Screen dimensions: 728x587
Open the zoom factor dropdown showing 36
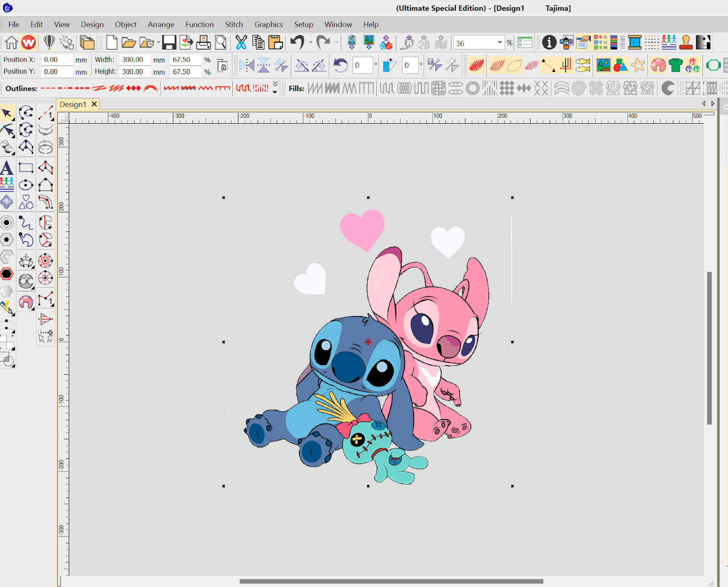tap(500, 43)
